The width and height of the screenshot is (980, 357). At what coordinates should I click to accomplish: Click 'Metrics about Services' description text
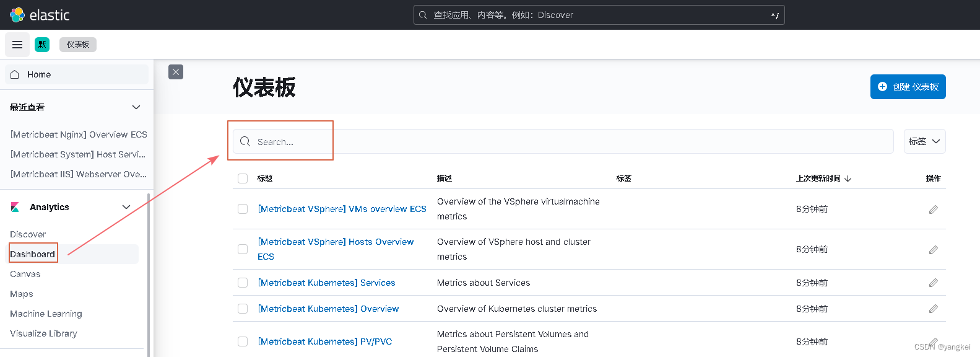[483, 283]
